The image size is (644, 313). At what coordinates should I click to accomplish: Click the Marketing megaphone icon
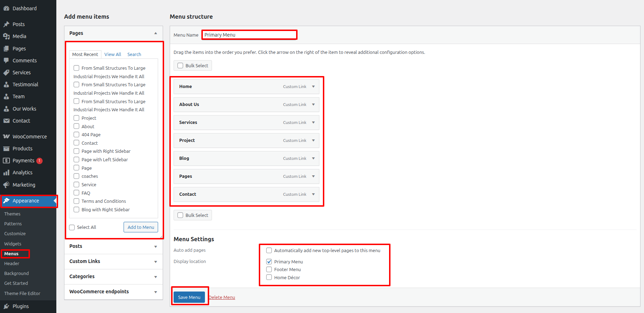(6, 185)
